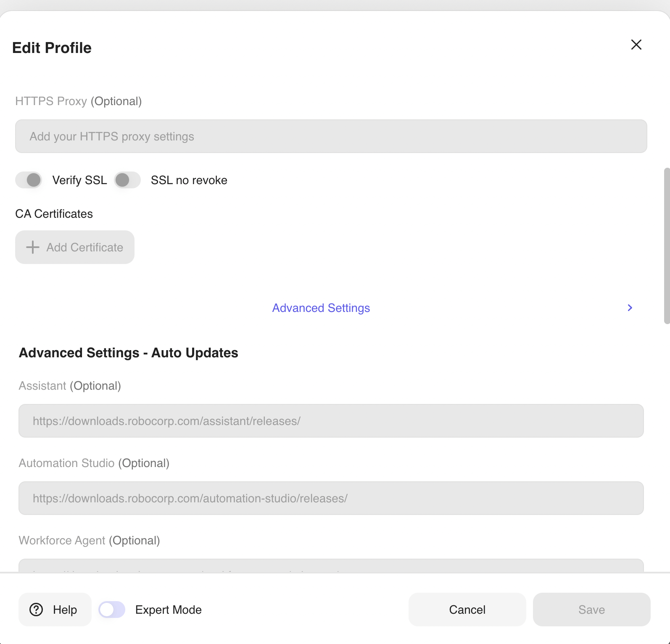Toggle the SSL no revoke switch

tap(127, 180)
